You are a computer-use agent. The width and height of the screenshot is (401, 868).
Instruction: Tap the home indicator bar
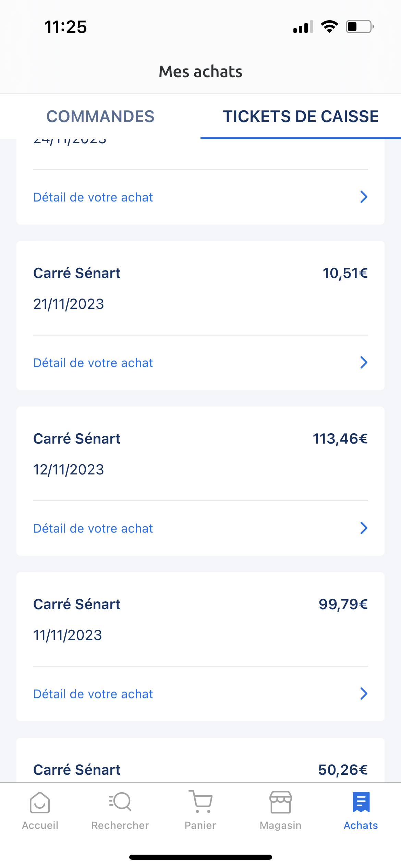(200, 857)
